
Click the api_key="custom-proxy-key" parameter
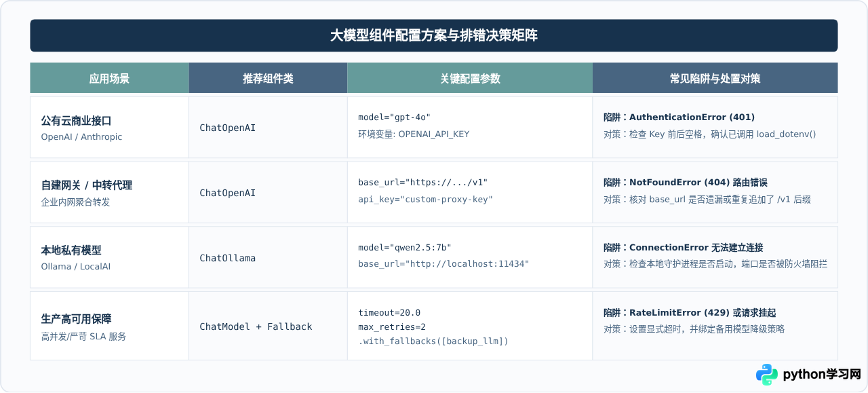point(425,199)
